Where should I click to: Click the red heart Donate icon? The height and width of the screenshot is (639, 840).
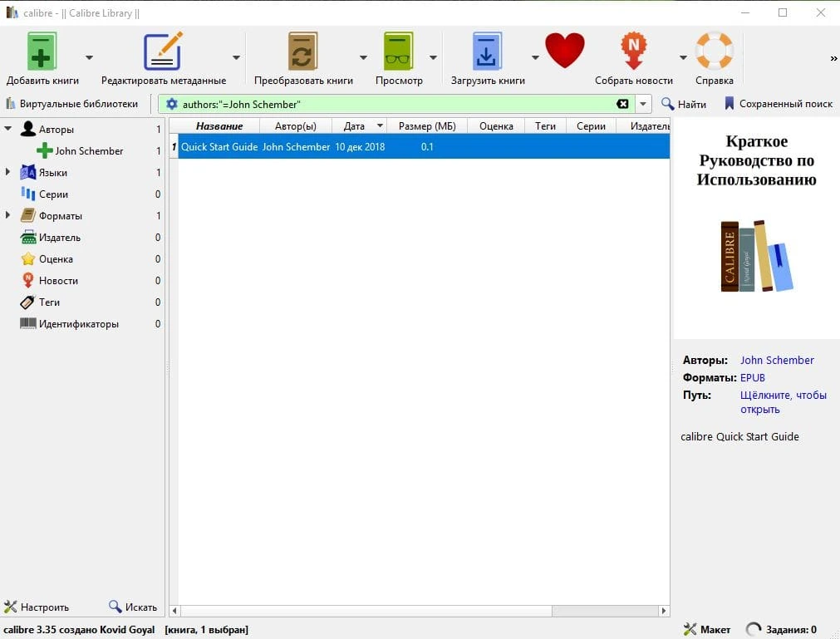click(x=565, y=51)
